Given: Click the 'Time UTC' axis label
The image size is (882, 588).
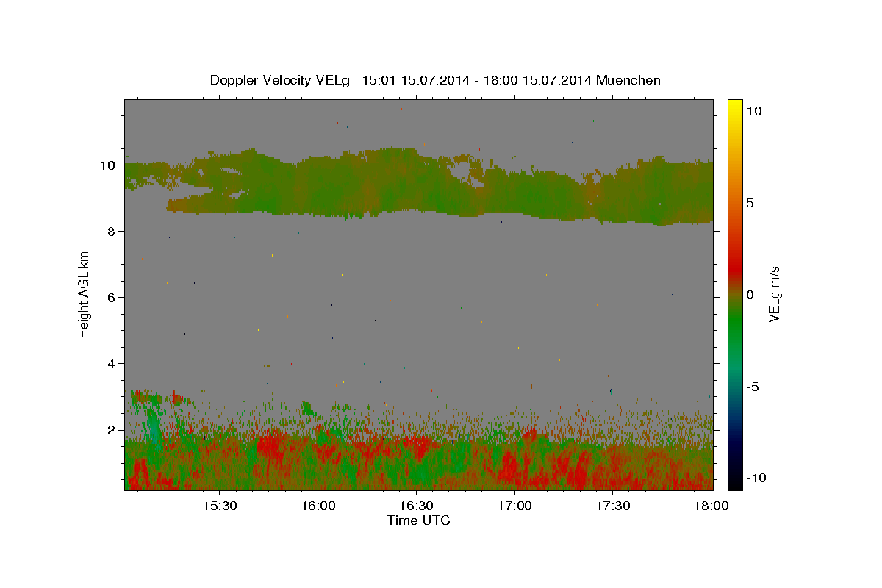Looking at the screenshot, I should point(418,520).
